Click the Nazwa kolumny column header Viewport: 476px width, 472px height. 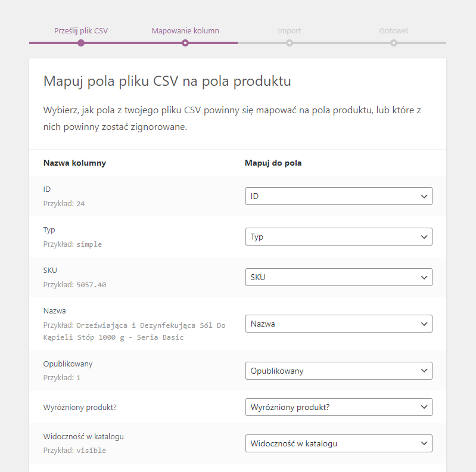point(74,163)
